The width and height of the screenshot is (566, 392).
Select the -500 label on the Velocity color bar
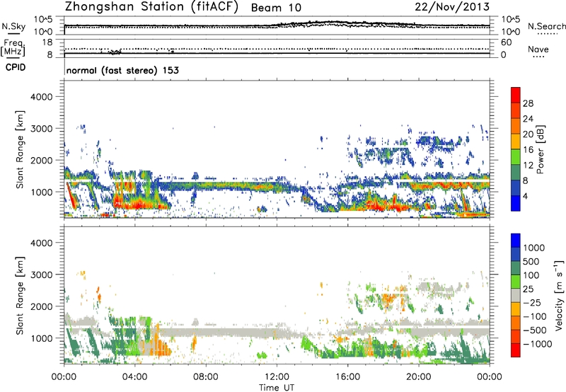tap(535, 330)
